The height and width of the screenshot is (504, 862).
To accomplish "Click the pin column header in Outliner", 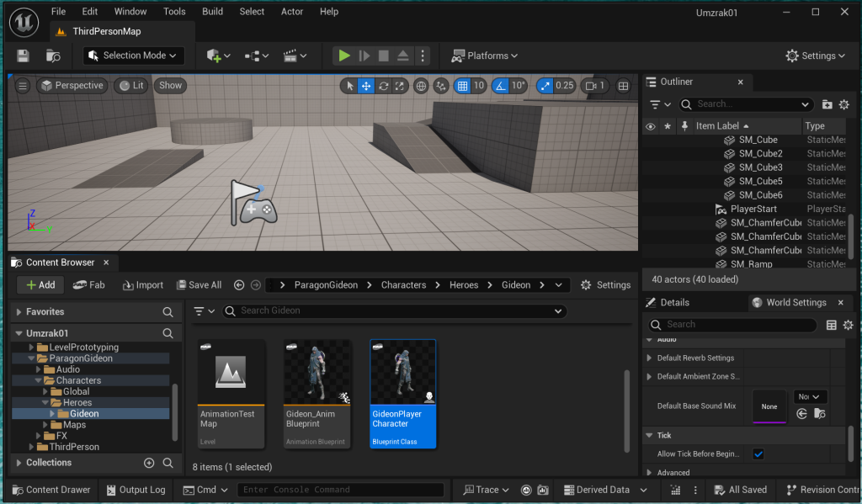I will [684, 126].
